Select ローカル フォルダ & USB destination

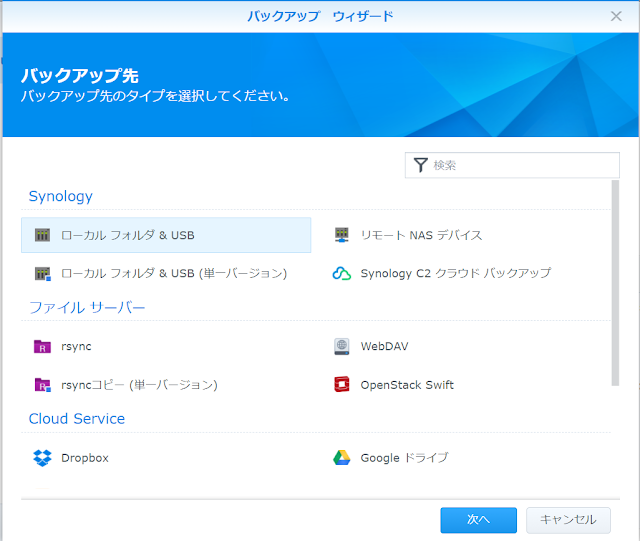tap(166, 235)
